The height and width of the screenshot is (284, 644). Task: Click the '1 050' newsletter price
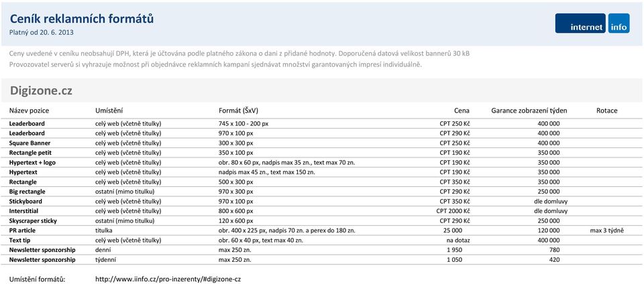(454, 260)
